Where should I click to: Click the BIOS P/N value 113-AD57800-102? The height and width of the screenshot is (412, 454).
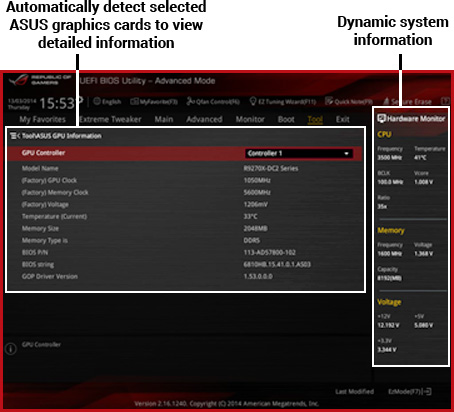tap(270, 252)
